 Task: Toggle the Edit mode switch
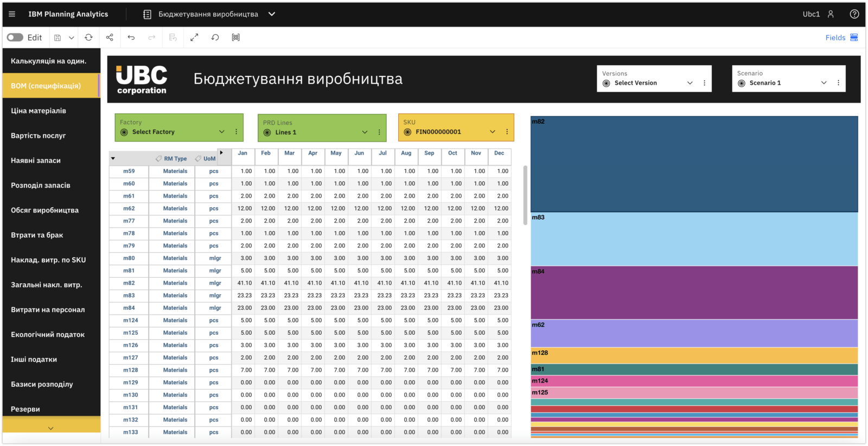tap(15, 37)
